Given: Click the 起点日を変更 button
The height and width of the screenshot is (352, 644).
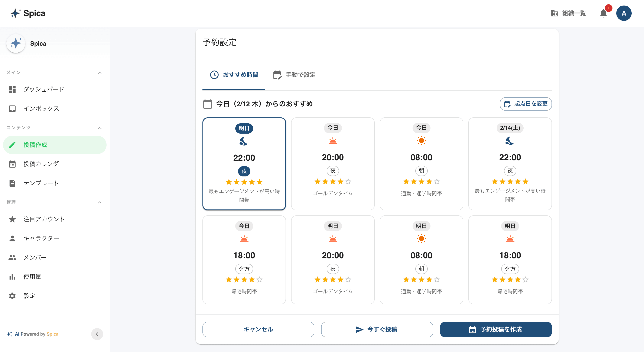Looking at the screenshot, I should coord(526,104).
